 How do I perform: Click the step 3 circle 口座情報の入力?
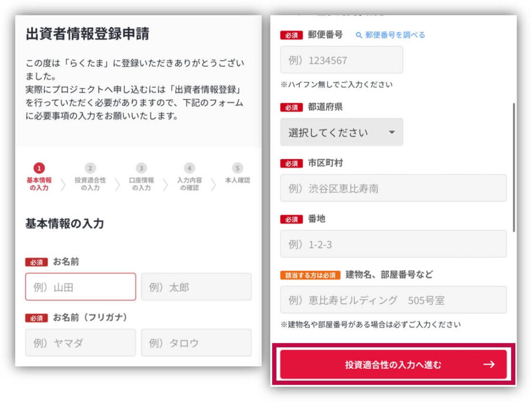point(141,168)
